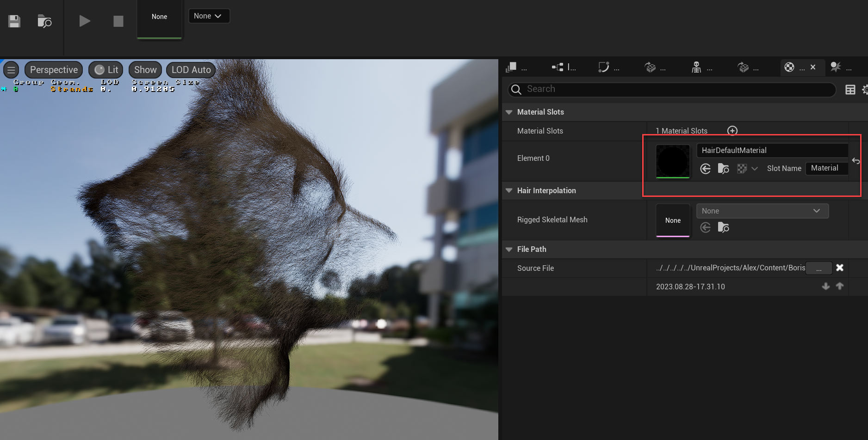The image size is (868, 440).
Task: Use selected asset for Rigged Skeletal Mesh
Action: (705, 227)
